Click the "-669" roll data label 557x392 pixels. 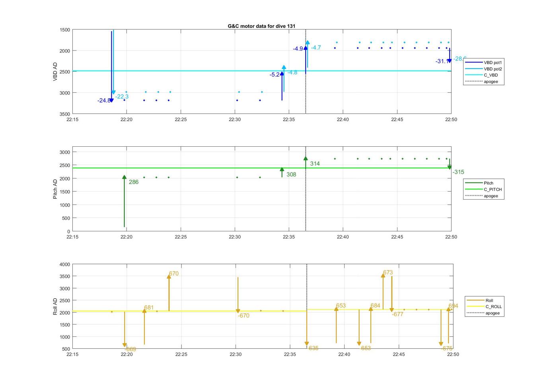click(130, 349)
